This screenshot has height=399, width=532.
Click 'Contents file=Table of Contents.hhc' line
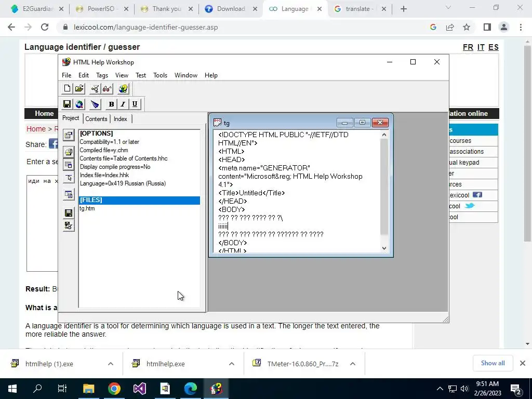(124, 158)
